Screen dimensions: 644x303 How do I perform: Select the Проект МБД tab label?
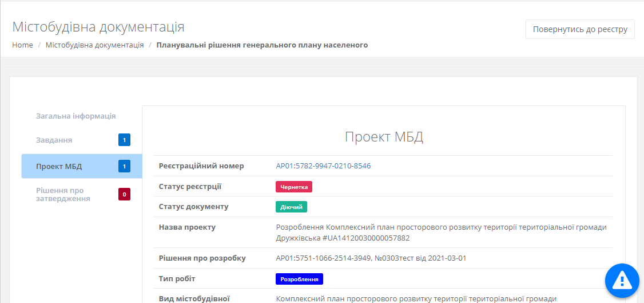[x=59, y=167]
